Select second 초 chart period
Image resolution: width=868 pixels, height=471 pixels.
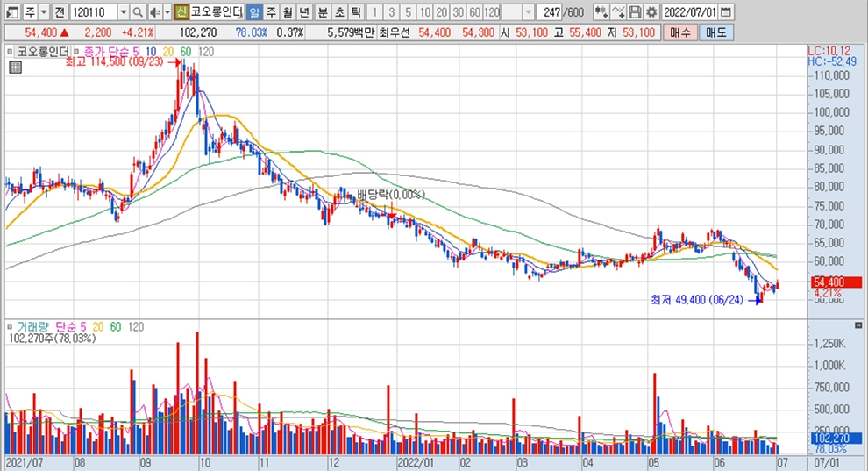(339, 11)
